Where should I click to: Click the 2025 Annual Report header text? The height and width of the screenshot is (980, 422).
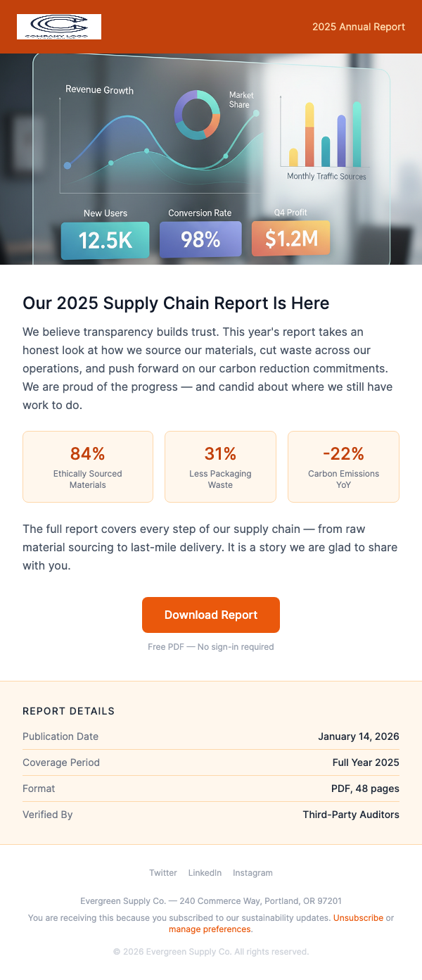[x=359, y=27]
